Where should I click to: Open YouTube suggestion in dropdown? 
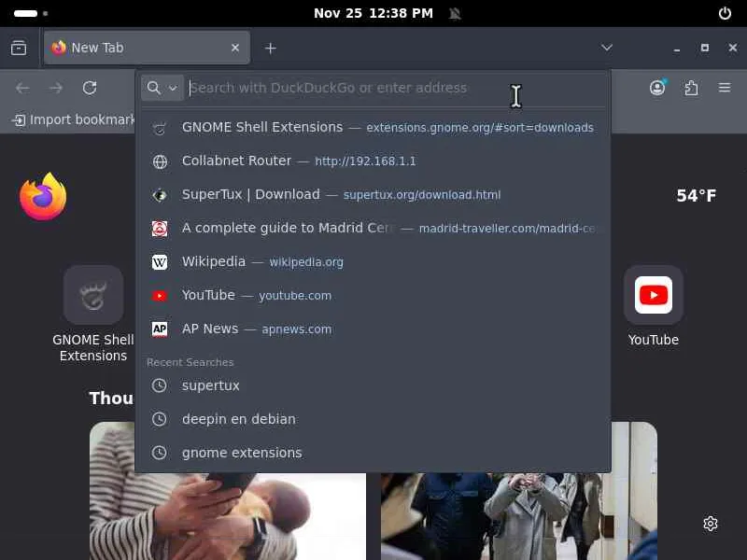373,295
